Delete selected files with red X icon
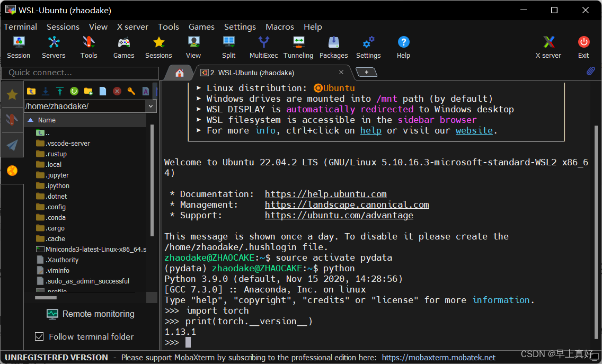Viewport: 602px width, 364px height. (117, 91)
